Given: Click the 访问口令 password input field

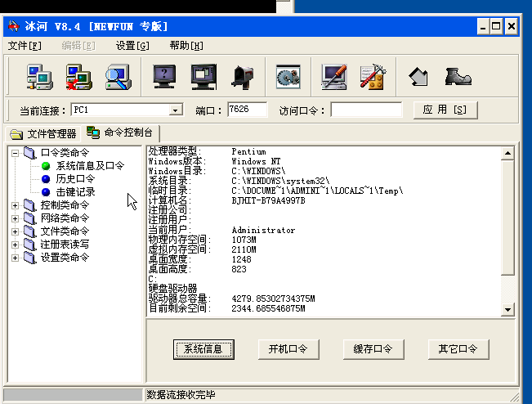Looking at the screenshot, I should click(x=366, y=110).
